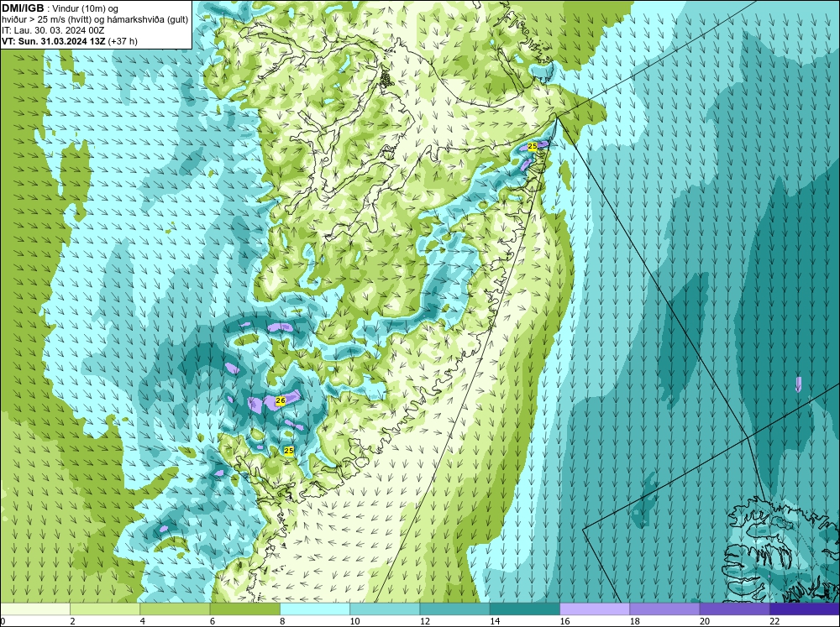Click the yellow "26" peak gust label
Image resolution: width=840 pixels, height=627 pixels.
coord(281,400)
